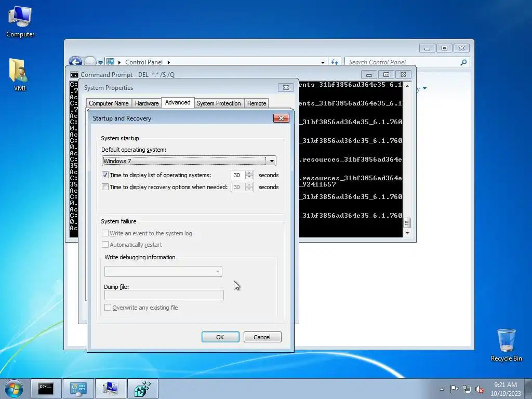Click into the Dump file field
The image size is (532, 399).
[x=164, y=295]
